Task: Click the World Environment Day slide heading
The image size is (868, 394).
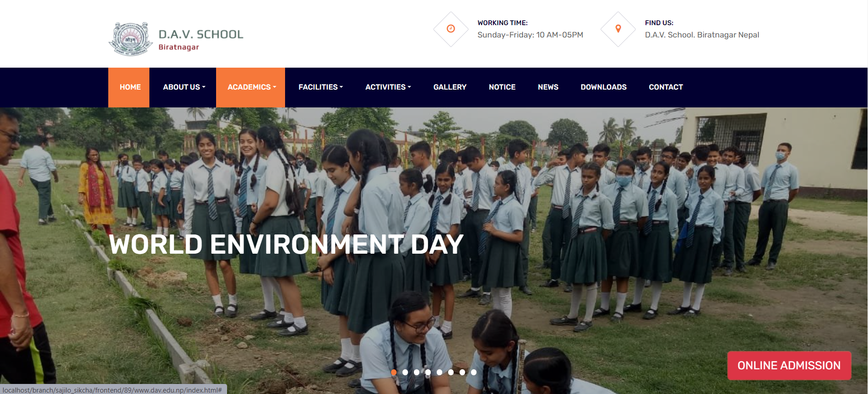Action: pos(286,245)
